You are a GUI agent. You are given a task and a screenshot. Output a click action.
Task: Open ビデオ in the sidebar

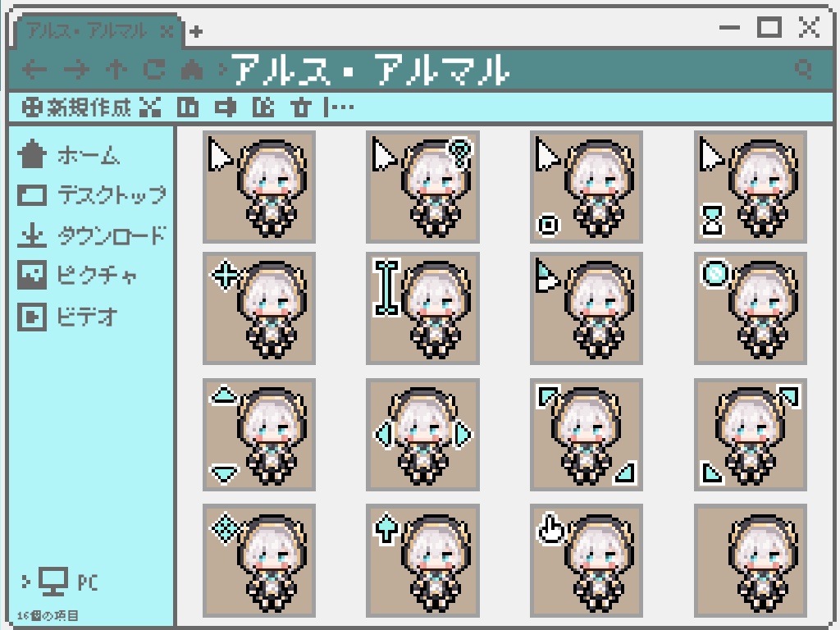point(67,316)
